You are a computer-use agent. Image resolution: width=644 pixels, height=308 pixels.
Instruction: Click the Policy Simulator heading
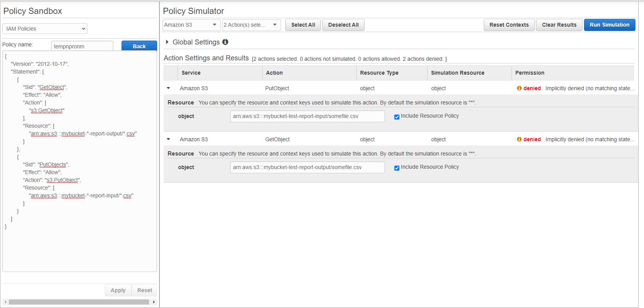[x=193, y=11]
